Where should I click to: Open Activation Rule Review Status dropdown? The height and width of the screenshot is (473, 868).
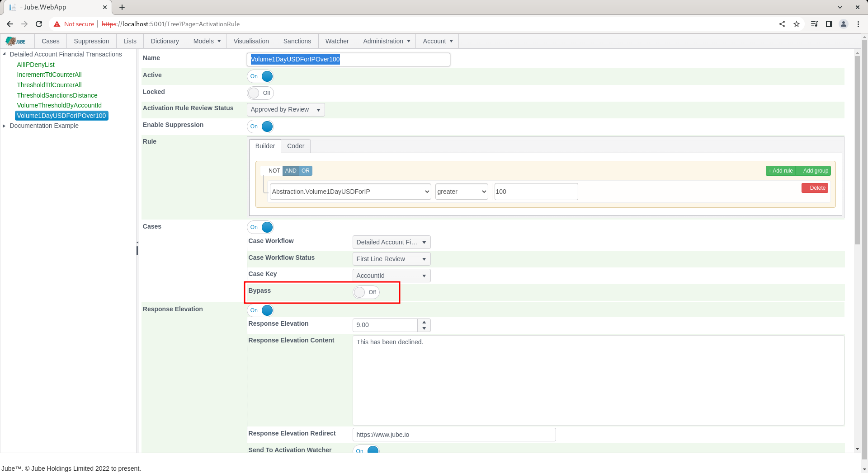pos(286,110)
